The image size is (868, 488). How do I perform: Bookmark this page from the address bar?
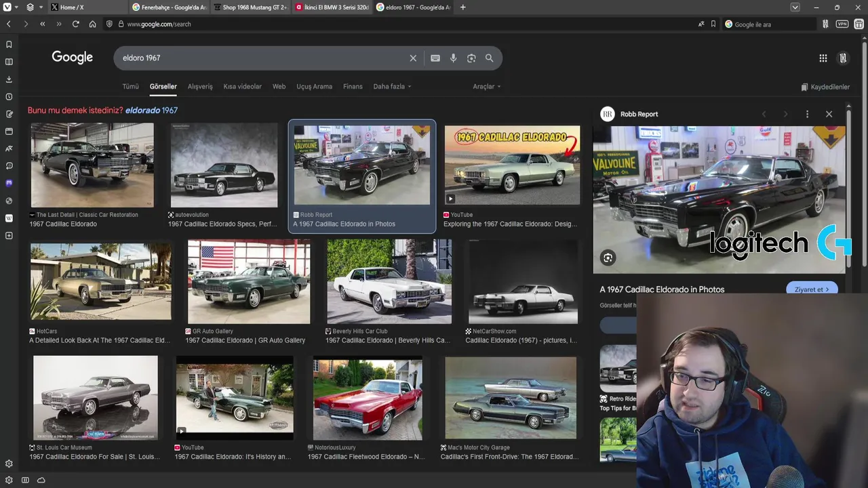713,24
